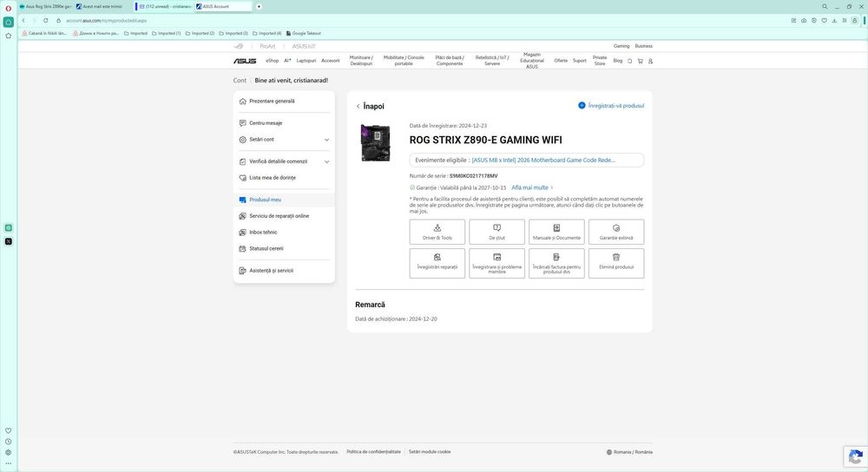Click the ASUS logo in the header
The width and height of the screenshot is (868, 472).
(245, 61)
